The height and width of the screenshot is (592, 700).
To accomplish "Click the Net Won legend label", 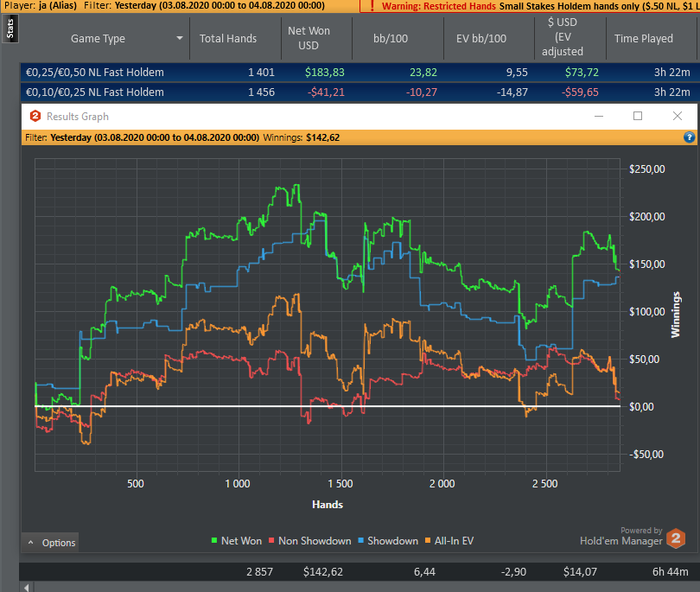I will [x=242, y=541].
